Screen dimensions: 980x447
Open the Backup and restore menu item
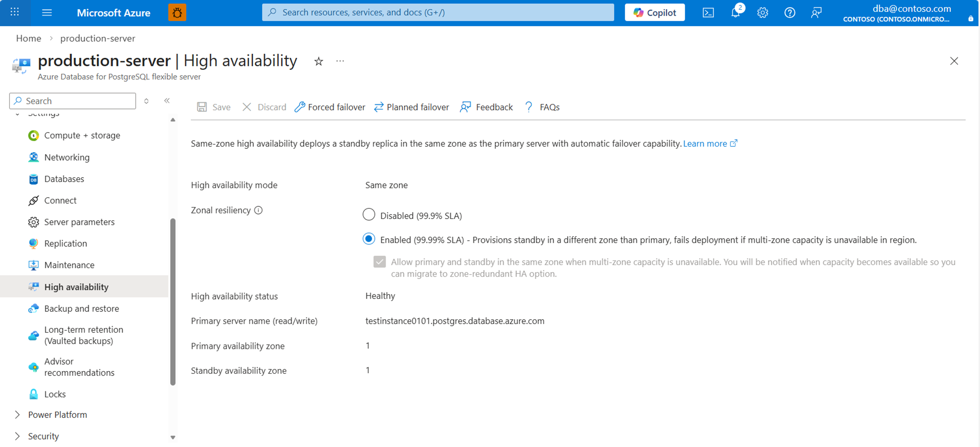(81, 308)
